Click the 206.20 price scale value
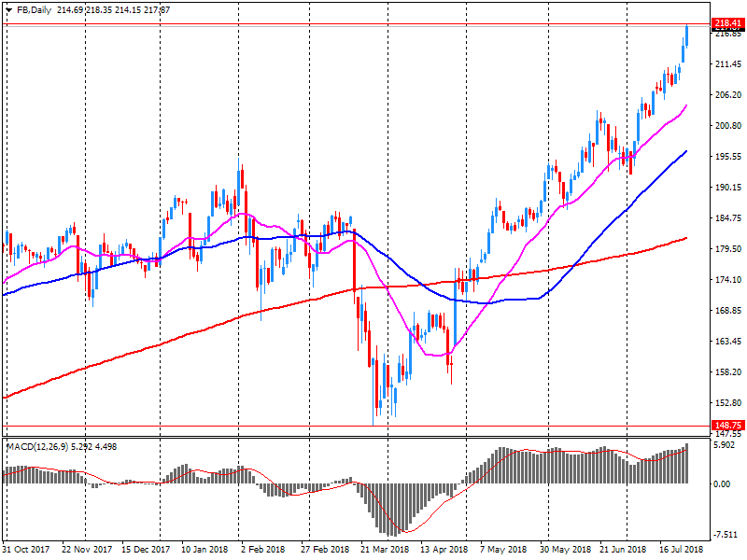 coord(729,95)
